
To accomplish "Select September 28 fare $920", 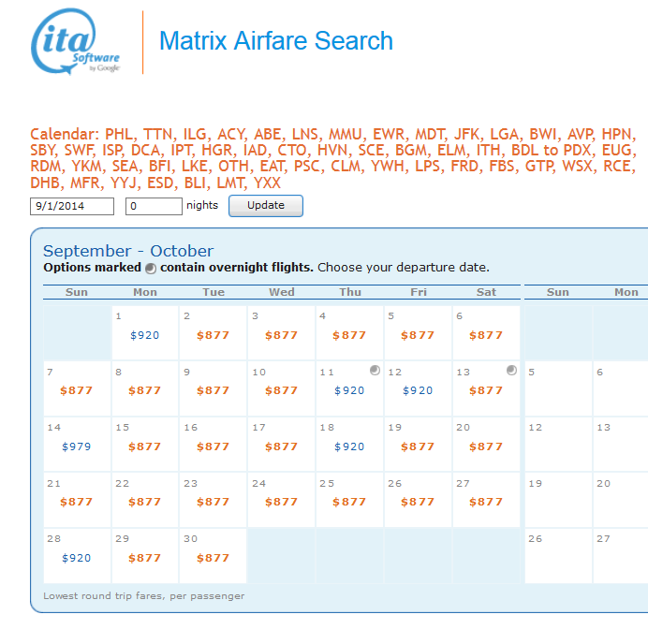I will [x=76, y=558].
